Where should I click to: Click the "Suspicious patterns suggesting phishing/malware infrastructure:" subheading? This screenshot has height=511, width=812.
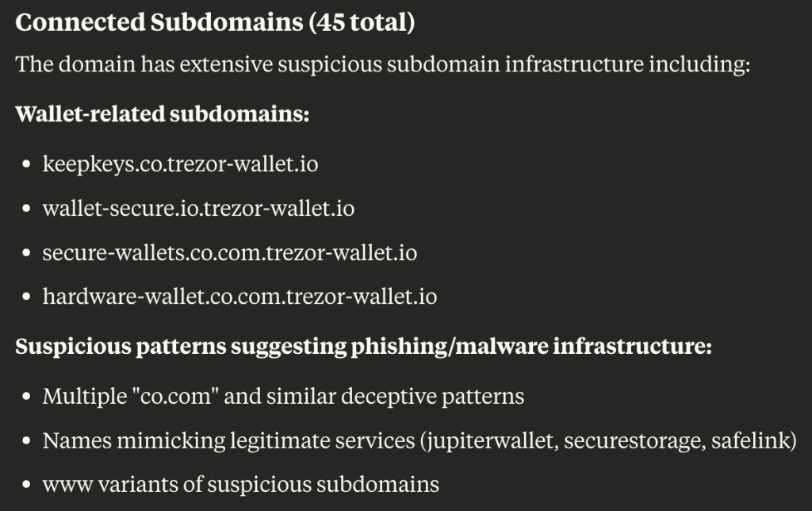tap(363, 347)
